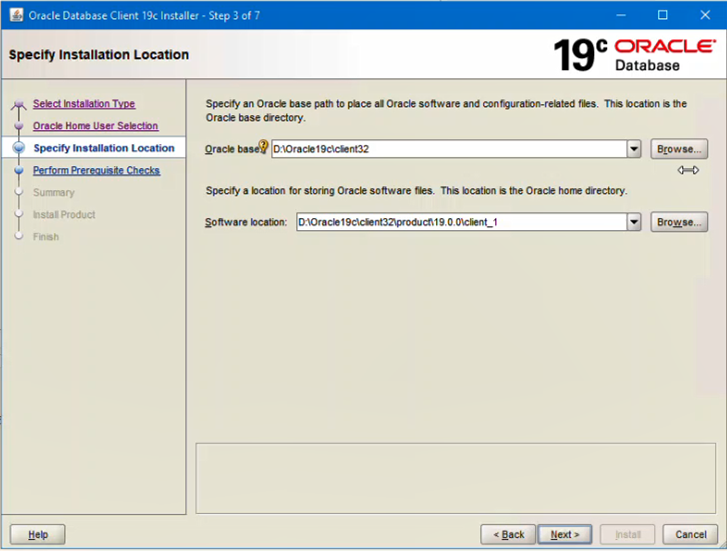
Task: Click the Oracle 19c Database logo
Action: (x=635, y=55)
